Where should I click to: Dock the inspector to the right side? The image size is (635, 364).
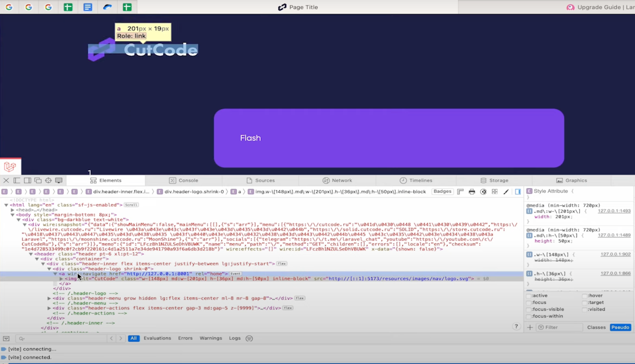click(x=27, y=180)
